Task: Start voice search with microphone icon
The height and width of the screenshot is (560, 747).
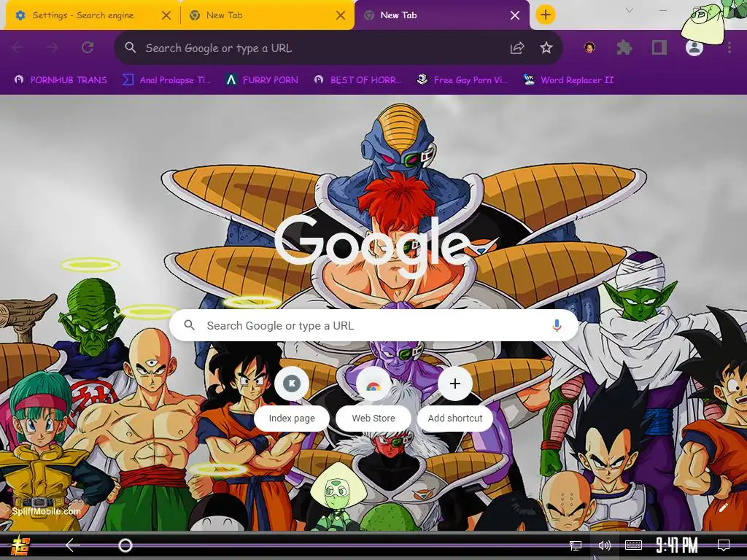Action: point(557,326)
